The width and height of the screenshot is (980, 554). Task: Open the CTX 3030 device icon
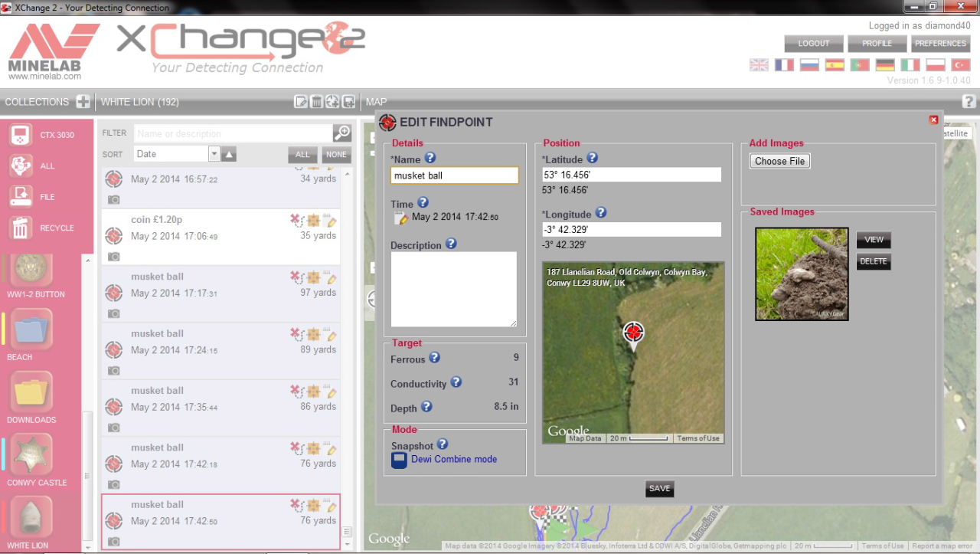click(21, 135)
